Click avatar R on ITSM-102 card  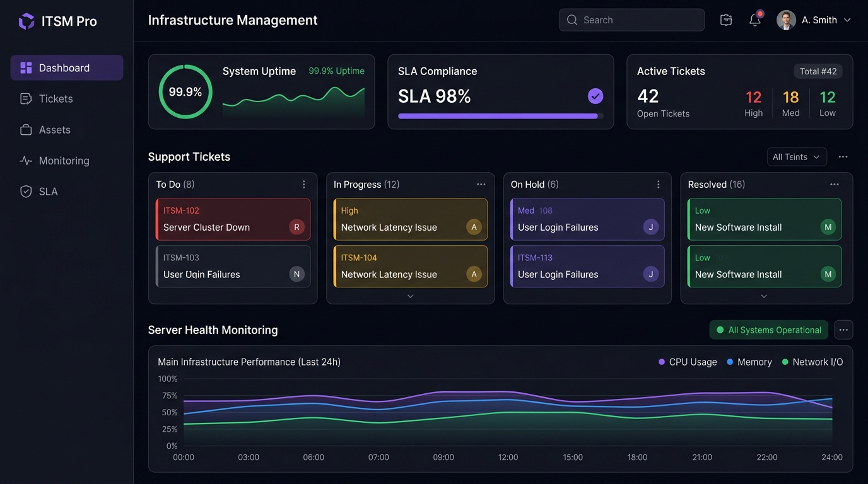tap(296, 228)
